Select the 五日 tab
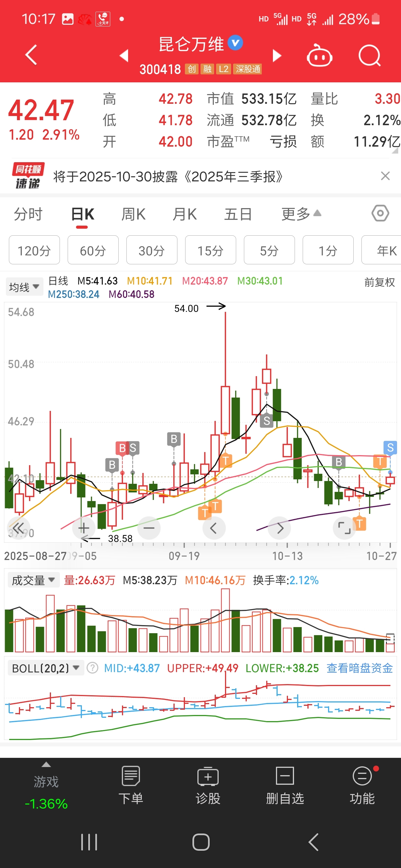The height and width of the screenshot is (868, 401). [x=238, y=214]
